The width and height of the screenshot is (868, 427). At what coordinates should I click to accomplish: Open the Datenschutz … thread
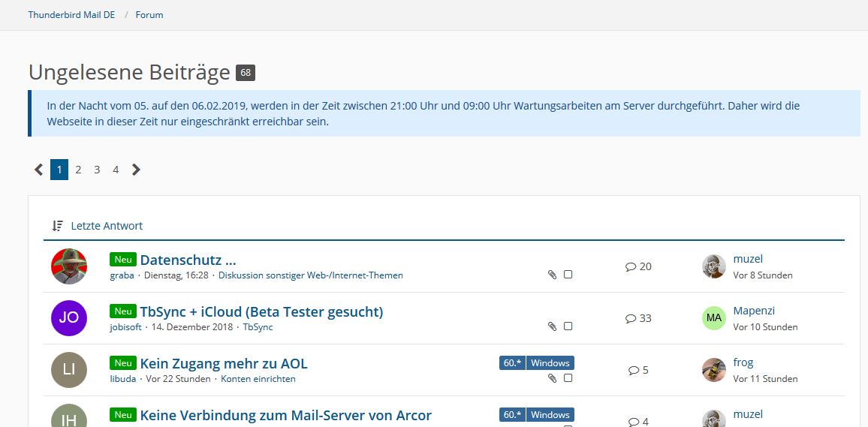pyautogui.click(x=188, y=260)
